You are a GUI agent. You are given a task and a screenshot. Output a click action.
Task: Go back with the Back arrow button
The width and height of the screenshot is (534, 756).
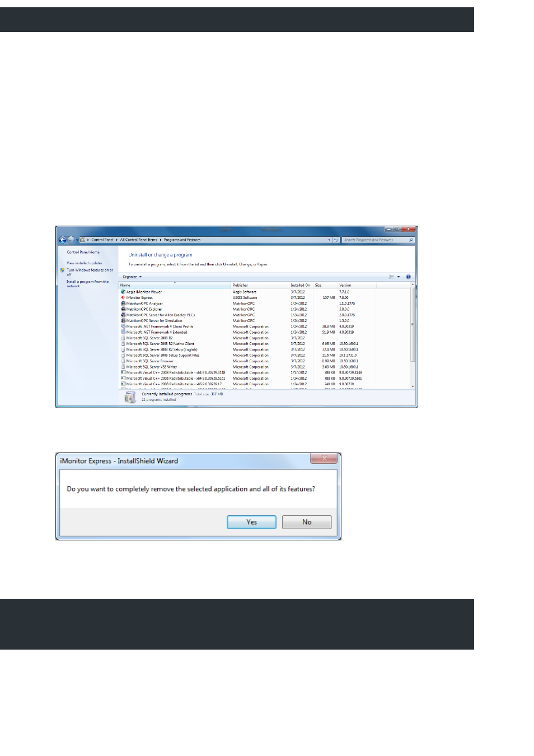tap(63, 240)
